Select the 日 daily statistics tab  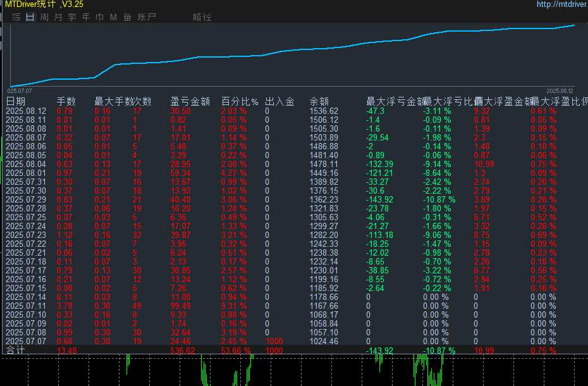click(x=30, y=17)
